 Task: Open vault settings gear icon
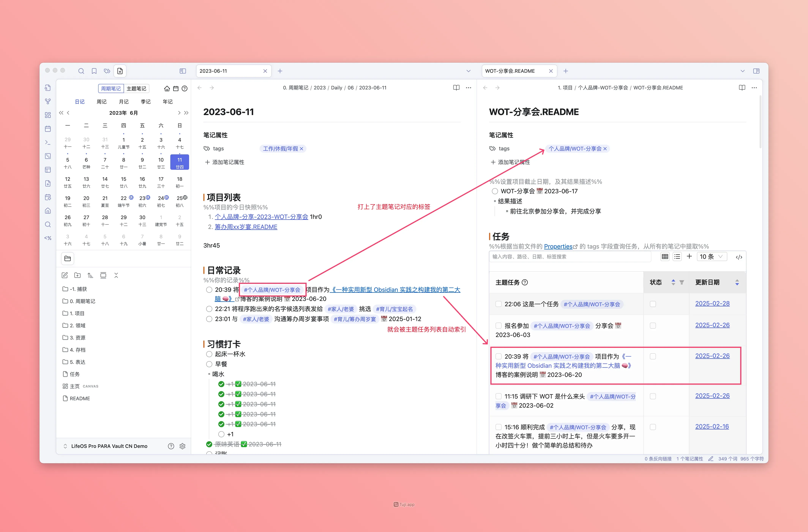[x=182, y=446]
